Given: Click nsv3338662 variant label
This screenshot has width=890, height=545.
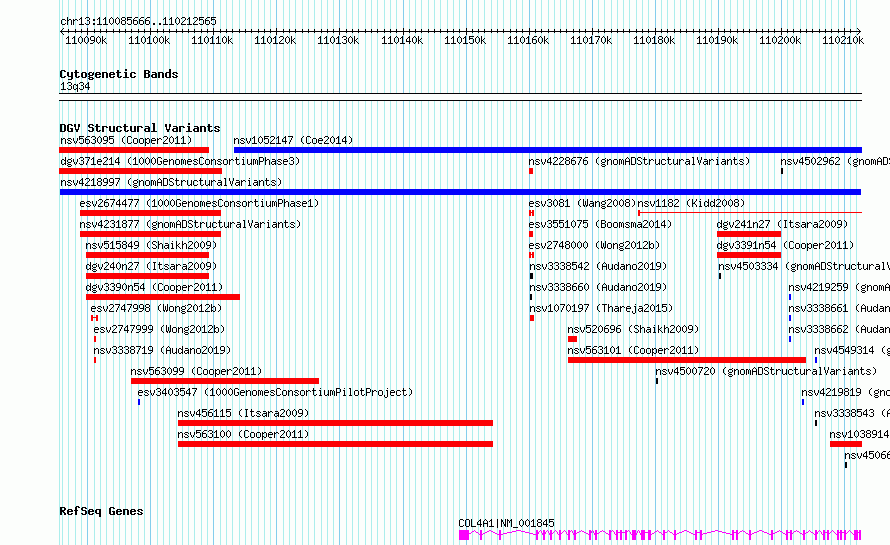Looking at the screenshot, I should 839,329.
